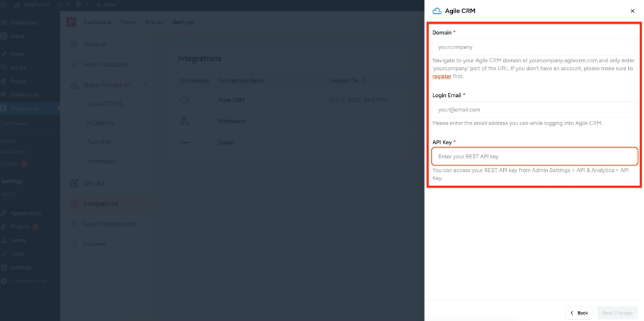The image size is (644, 321).
Task: Click the SureForms logo icon
Action: (x=71, y=22)
